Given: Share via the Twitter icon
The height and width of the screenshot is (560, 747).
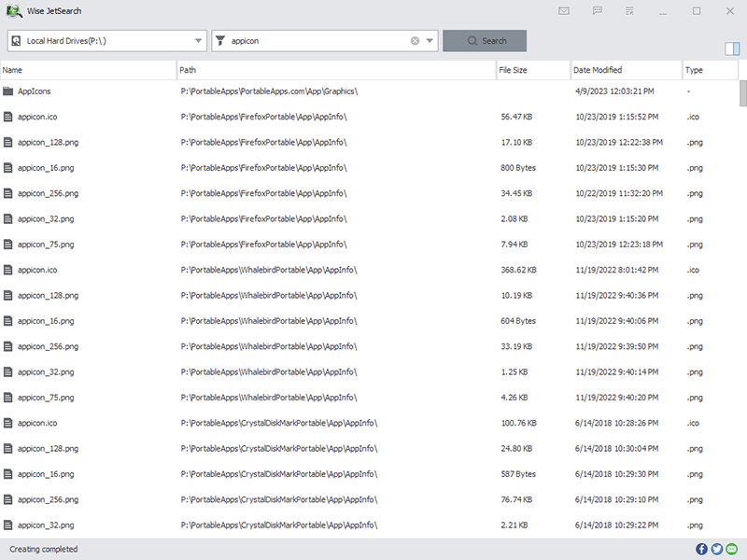Looking at the screenshot, I should pyautogui.click(x=717, y=549).
